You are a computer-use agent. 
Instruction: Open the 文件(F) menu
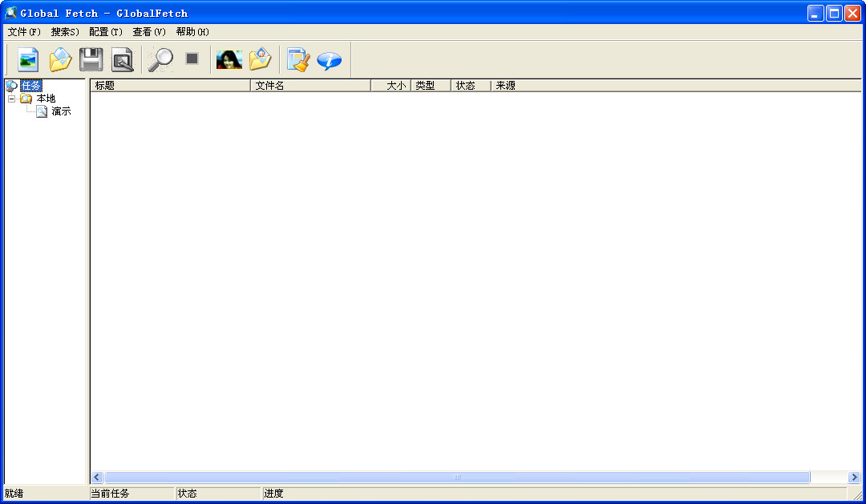24,32
